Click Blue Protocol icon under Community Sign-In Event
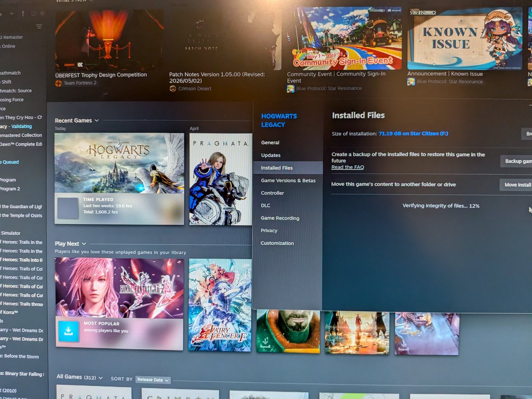Viewport: 532px width, 399px height. pyautogui.click(x=290, y=89)
